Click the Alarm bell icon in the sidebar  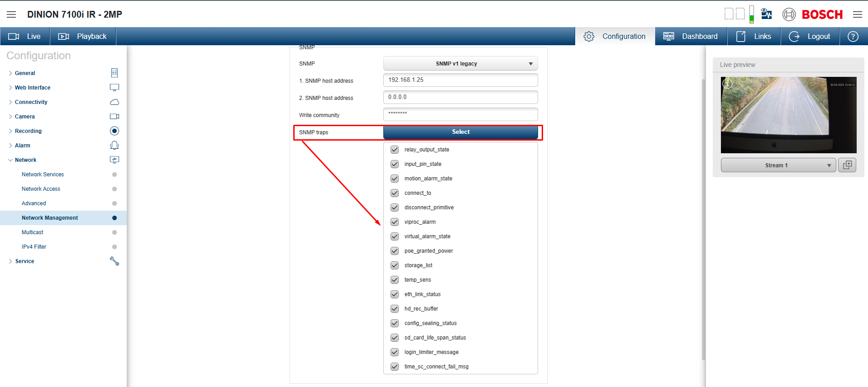(114, 146)
